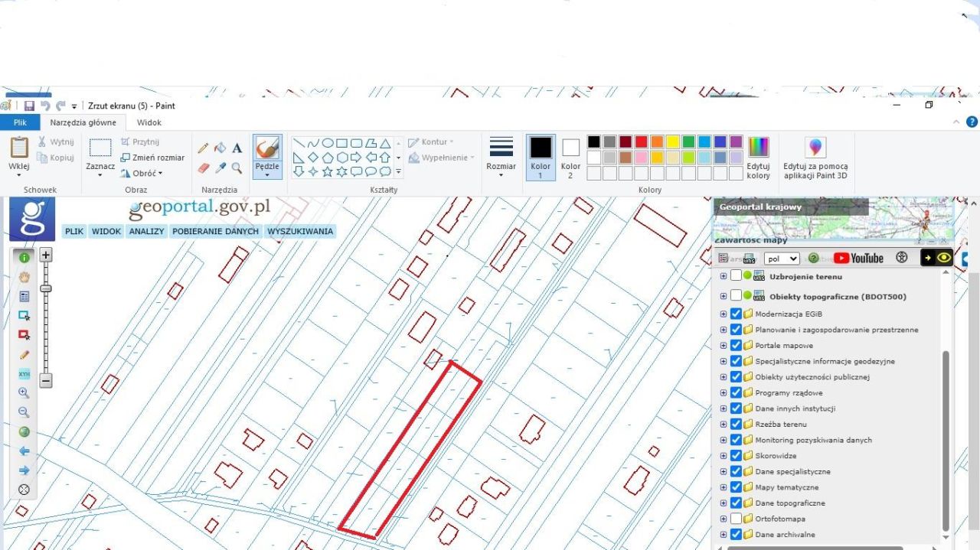This screenshot has width=980, height=550.
Task: Pick the red color swatch
Action: click(641, 142)
